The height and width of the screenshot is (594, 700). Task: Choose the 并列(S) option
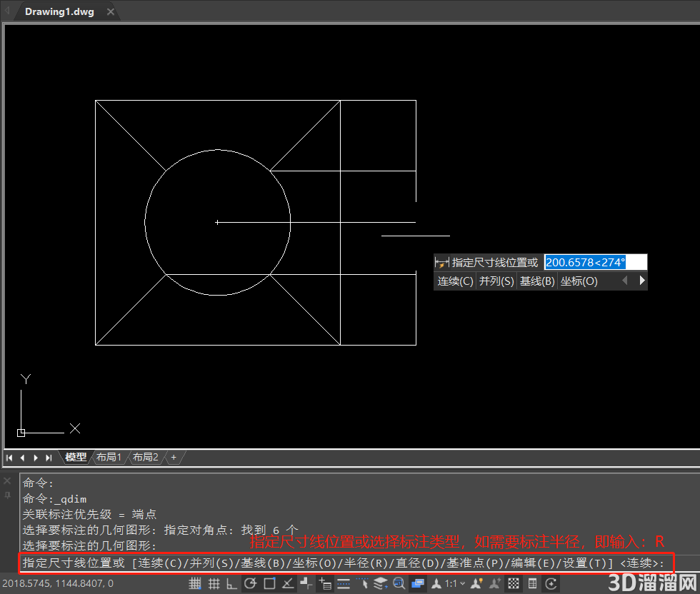496,281
